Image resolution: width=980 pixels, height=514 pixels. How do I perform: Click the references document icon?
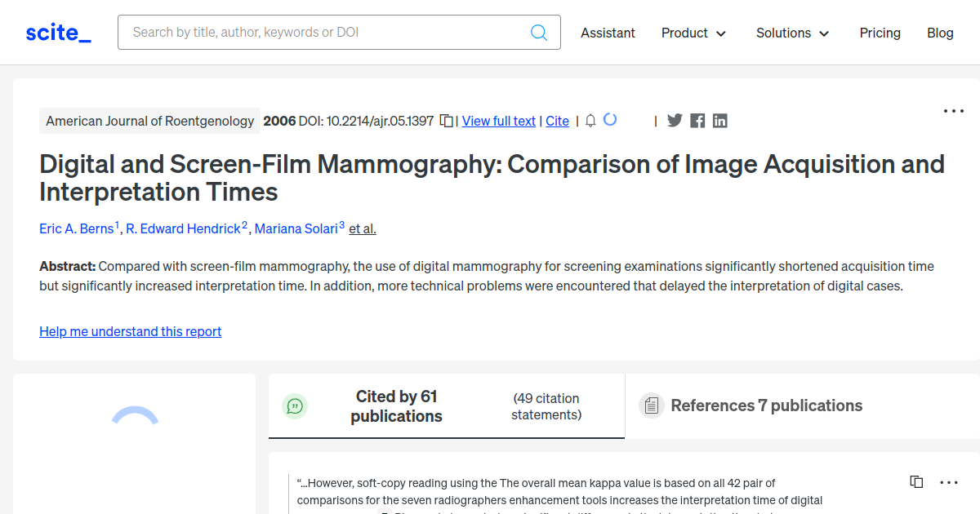coord(652,405)
